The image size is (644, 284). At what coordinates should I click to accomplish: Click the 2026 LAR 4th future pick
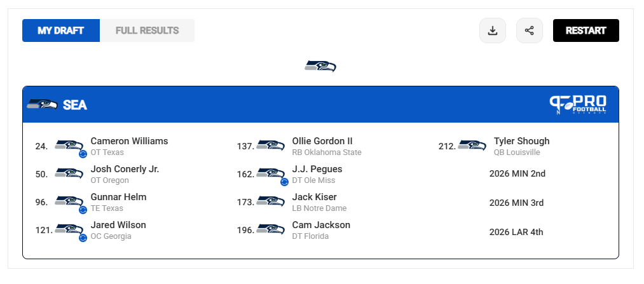[x=516, y=232]
